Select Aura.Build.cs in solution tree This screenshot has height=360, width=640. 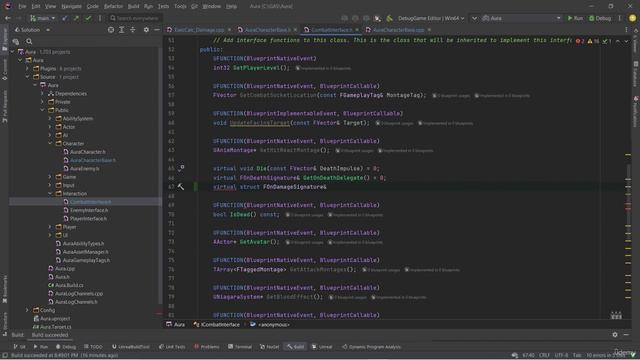(69, 285)
